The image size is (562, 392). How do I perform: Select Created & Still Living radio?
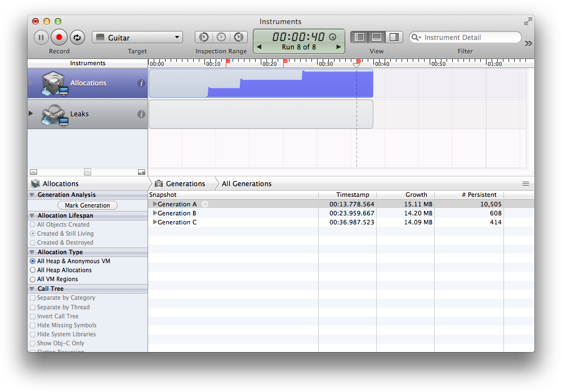33,233
